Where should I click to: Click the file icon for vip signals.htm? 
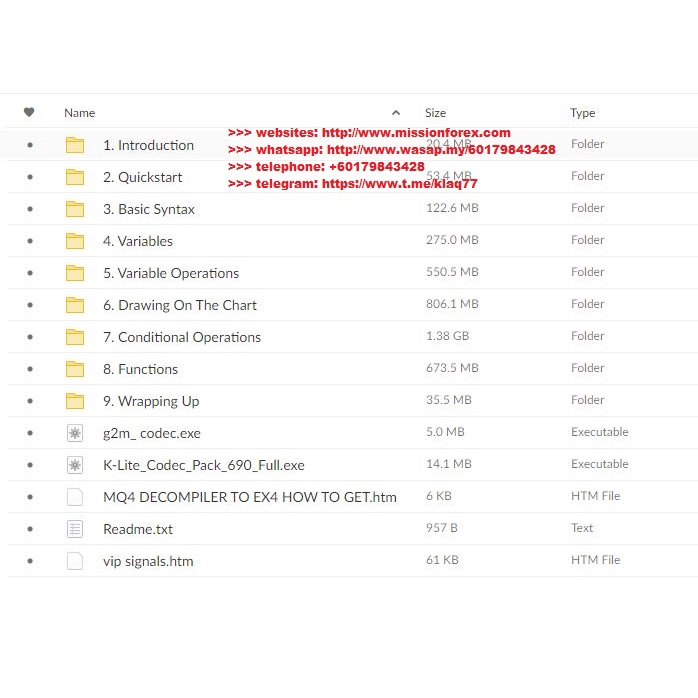[75, 561]
